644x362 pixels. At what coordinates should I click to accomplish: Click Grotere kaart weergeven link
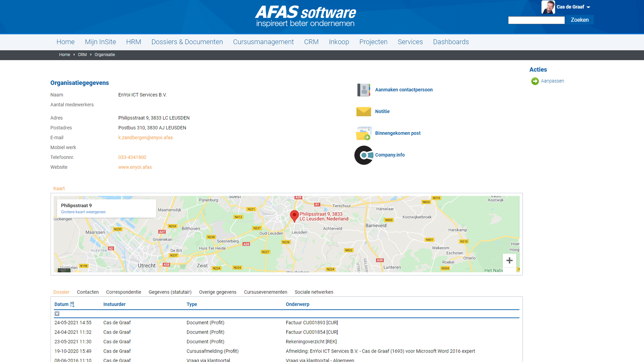(83, 212)
